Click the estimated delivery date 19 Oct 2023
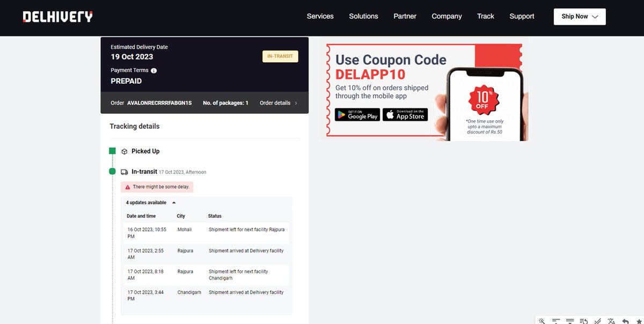644x324 pixels. (x=132, y=57)
